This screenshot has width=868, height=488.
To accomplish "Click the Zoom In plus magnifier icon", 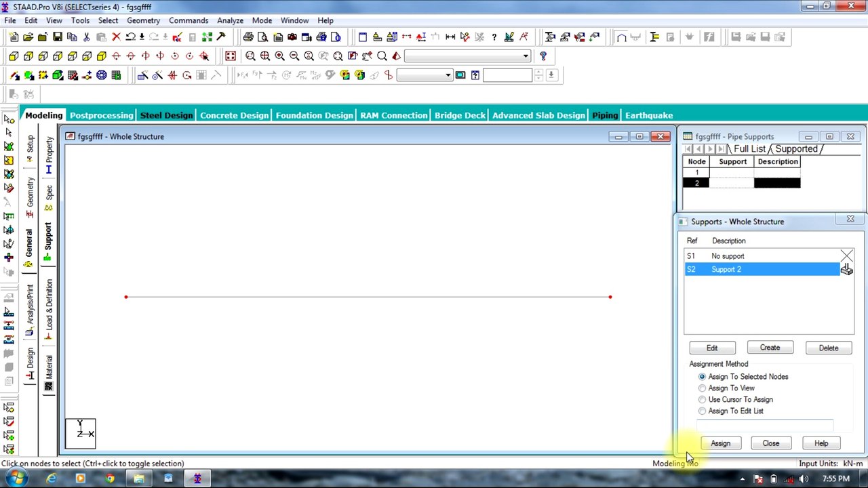I will [279, 56].
